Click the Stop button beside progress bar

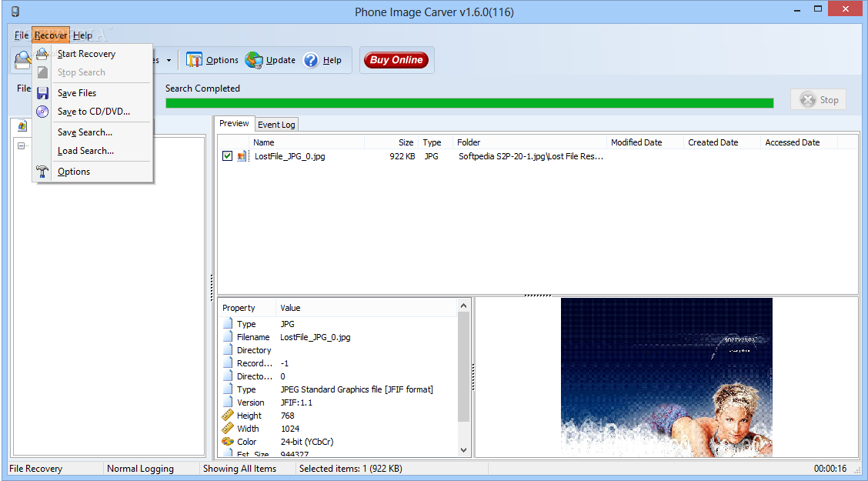pos(818,99)
